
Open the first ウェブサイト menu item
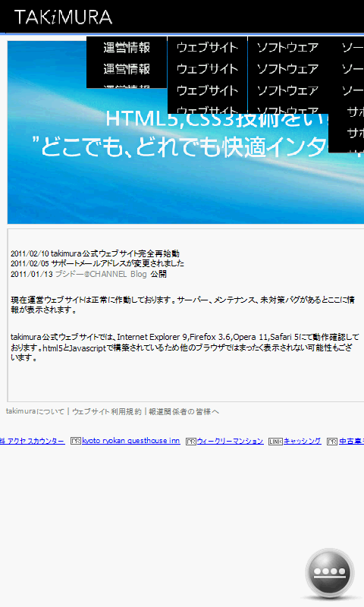click(x=207, y=48)
